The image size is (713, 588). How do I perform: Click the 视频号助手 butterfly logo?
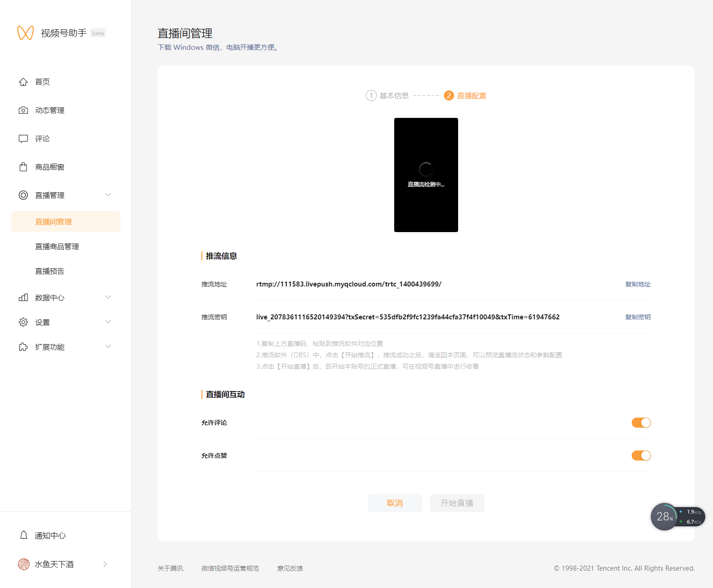[26, 33]
